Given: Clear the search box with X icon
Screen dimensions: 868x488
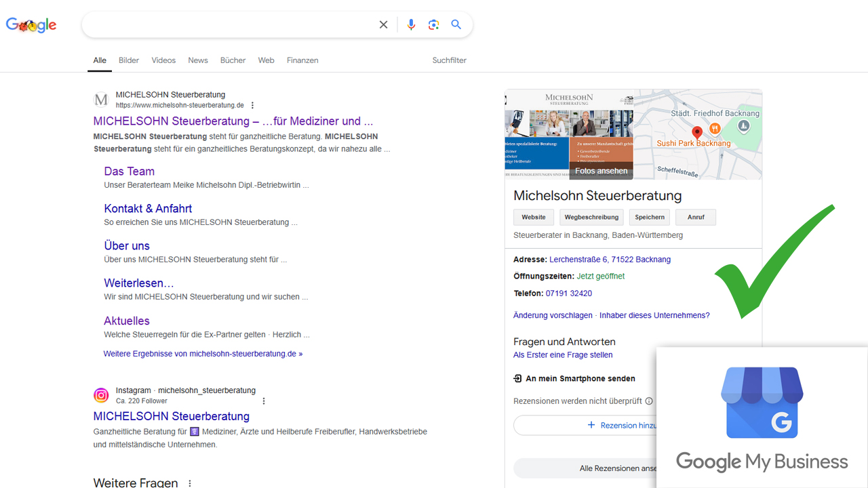Looking at the screenshot, I should [383, 25].
